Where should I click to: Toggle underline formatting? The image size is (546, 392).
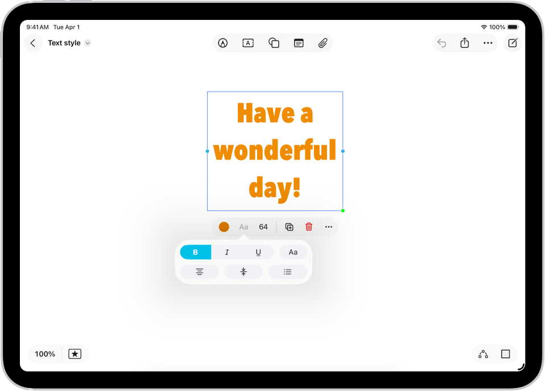point(258,252)
